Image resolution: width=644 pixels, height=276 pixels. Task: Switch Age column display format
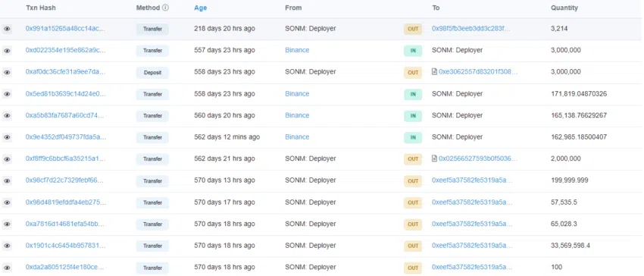coord(201,8)
